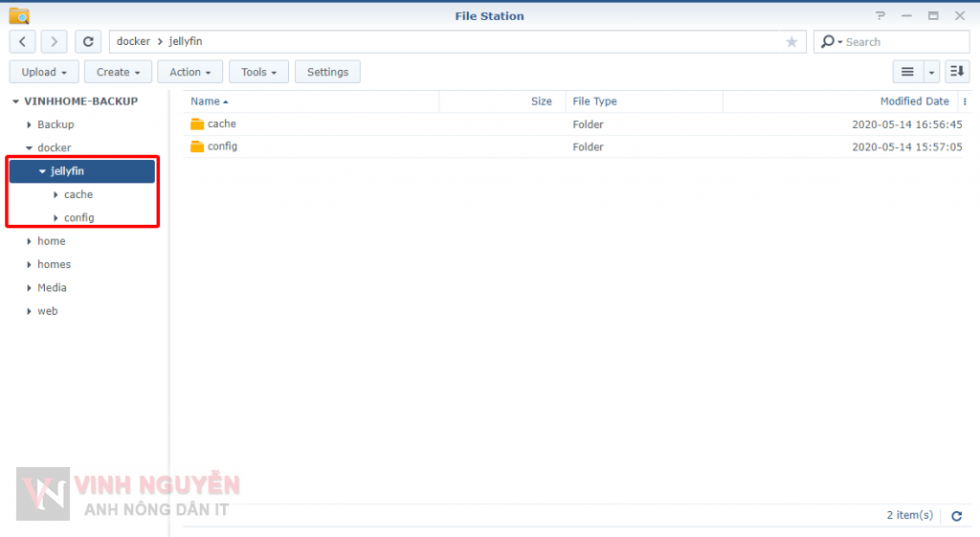The width and height of the screenshot is (980, 537).
Task: Select the web folder label in the sidebar
Action: (48, 311)
